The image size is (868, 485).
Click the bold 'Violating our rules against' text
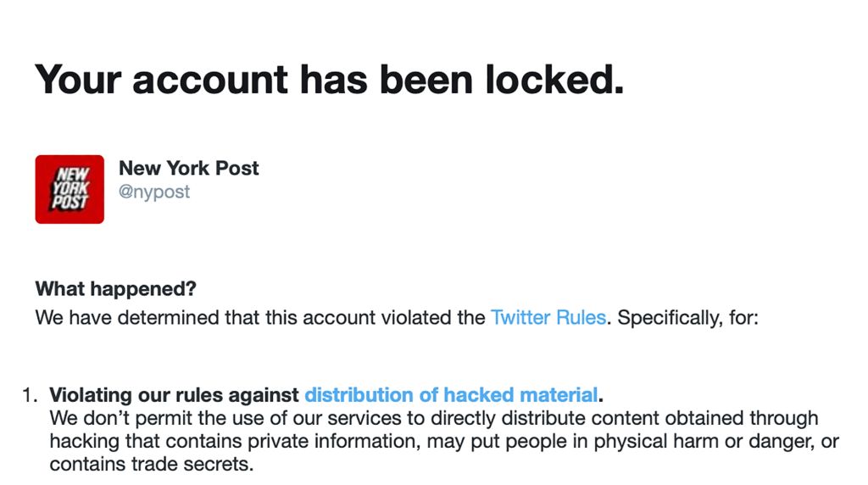pyautogui.click(x=175, y=395)
